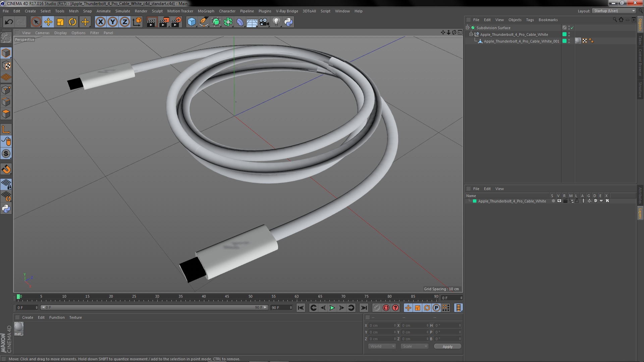The image size is (644, 362).
Task: Switch to Edges mode
Action: 6,102
